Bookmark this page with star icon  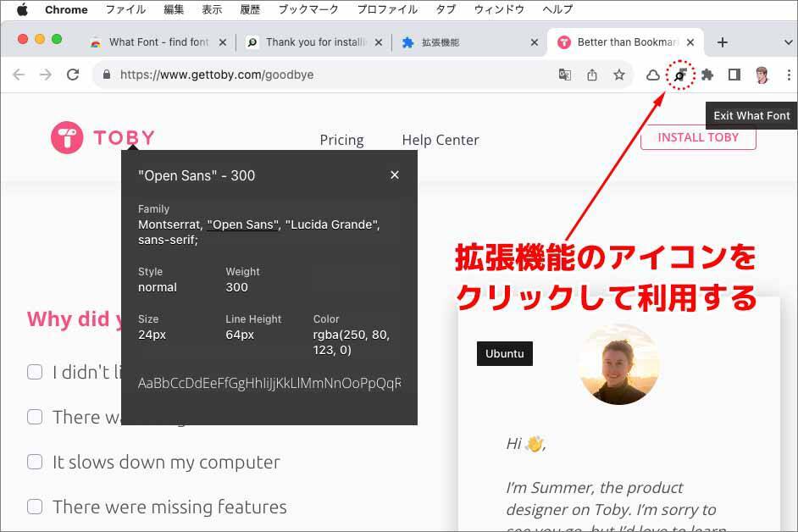click(619, 75)
